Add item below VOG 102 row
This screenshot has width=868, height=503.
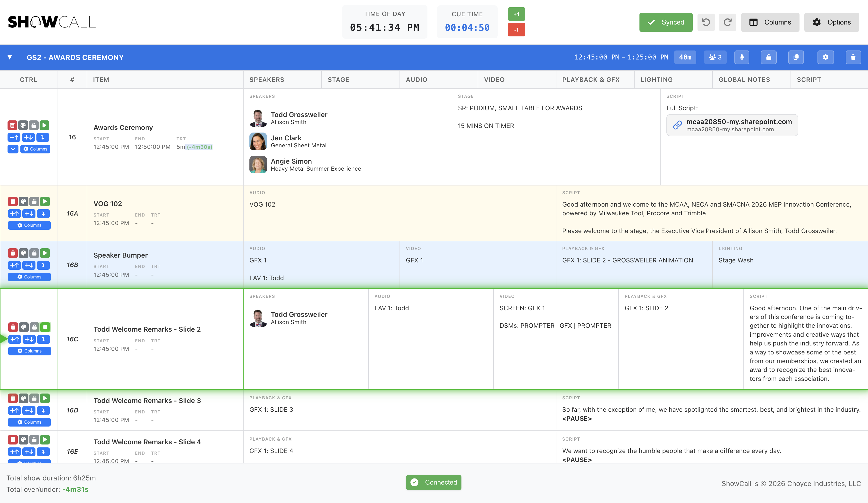[29, 213]
